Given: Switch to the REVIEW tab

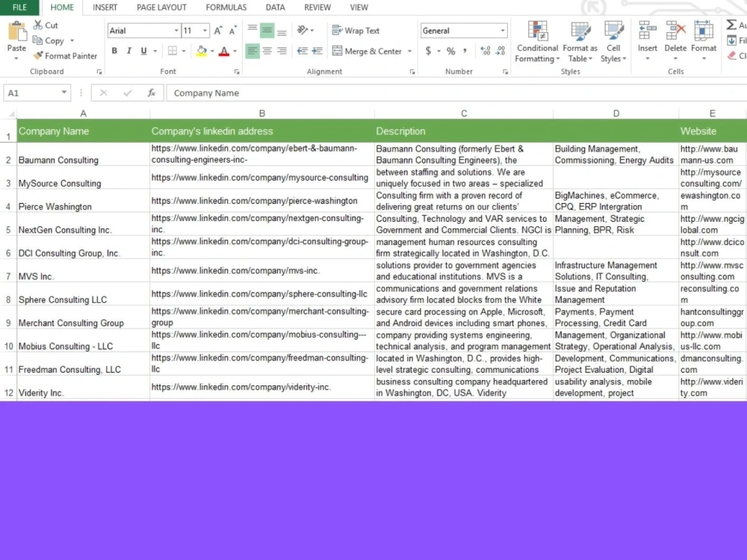Looking at the screenshot, I should pos(317,7).
